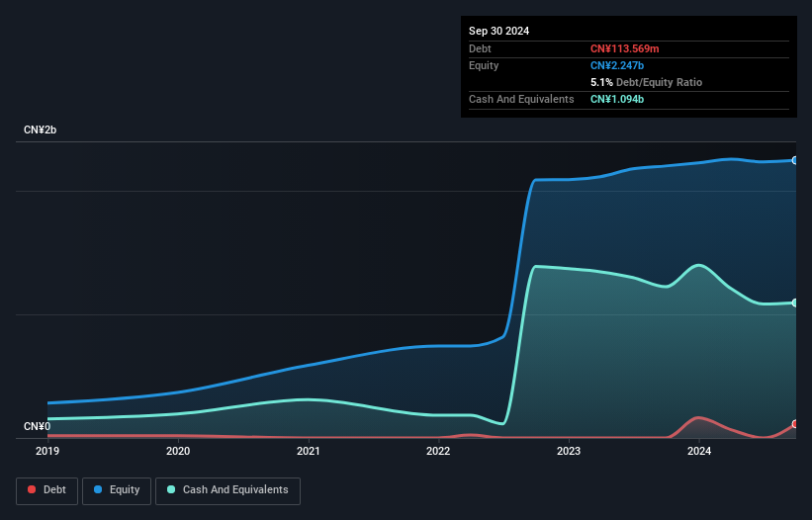Click the 2024 x-axis label

[699, 451]
